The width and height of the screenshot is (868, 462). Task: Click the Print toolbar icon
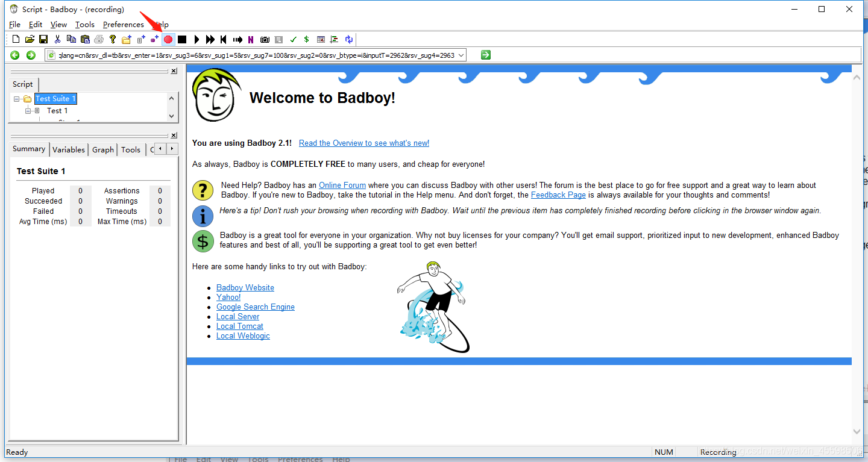click(99, 39)
